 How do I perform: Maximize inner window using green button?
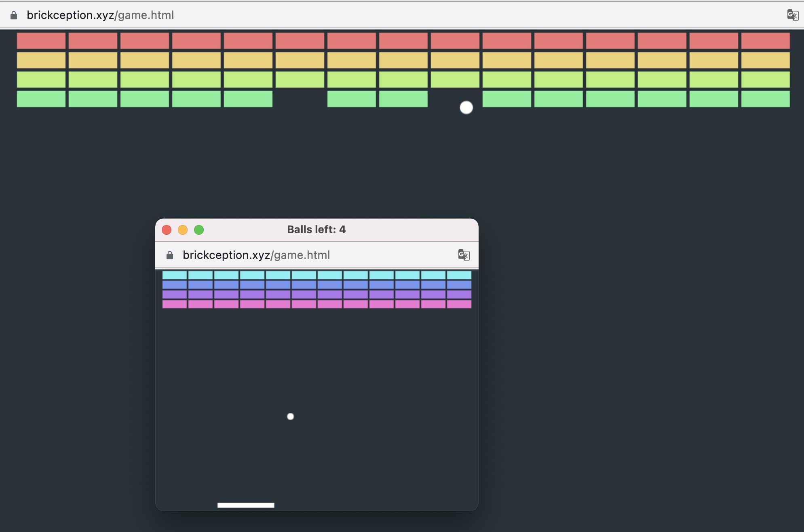tap(199, 230)
